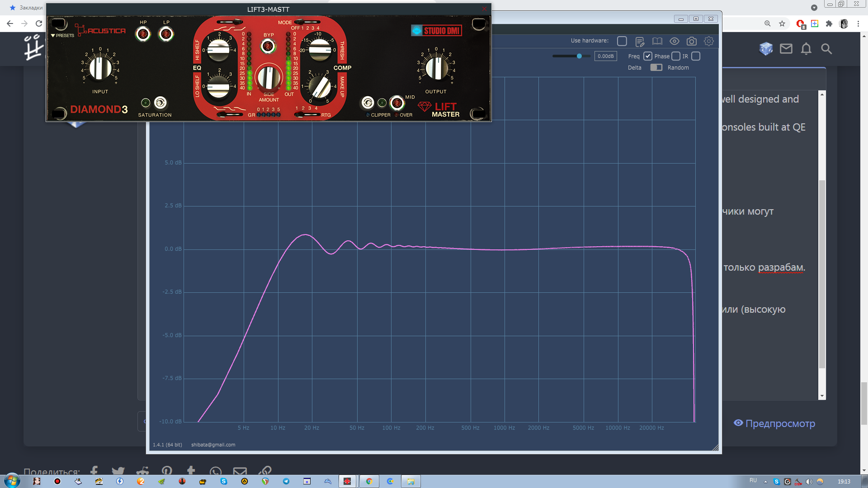Open site search magnifier icon

pos(826,48)
